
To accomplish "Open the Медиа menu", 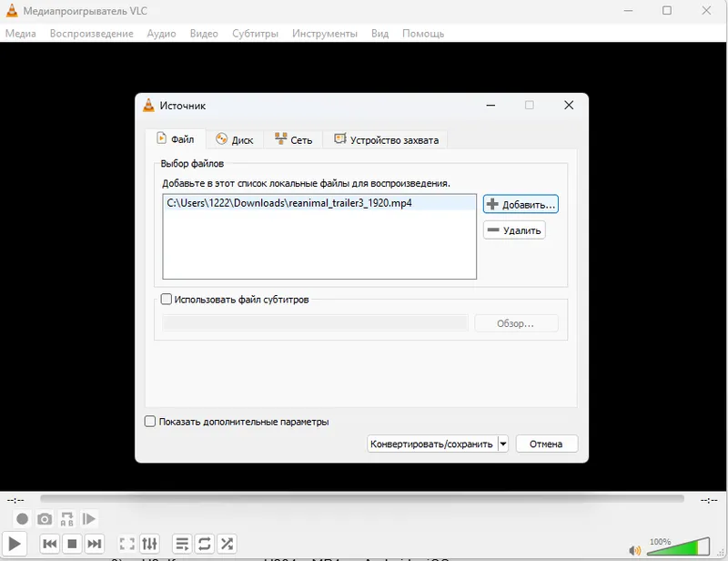I will tap(20, 34).
